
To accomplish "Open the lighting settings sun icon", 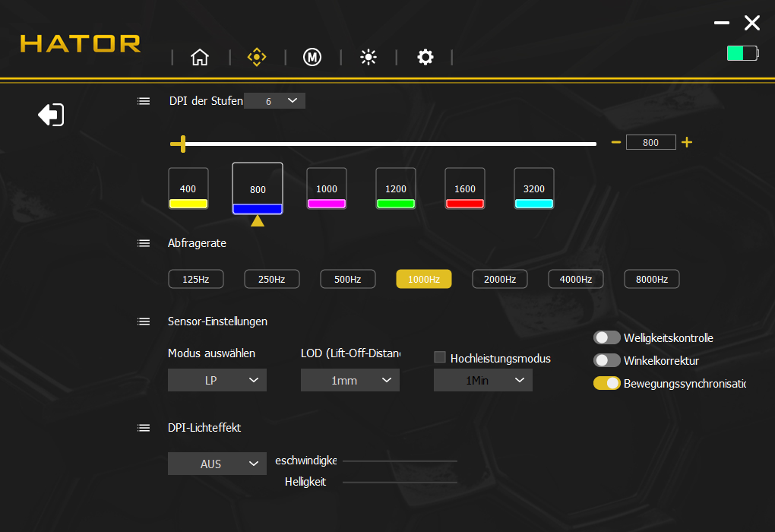I will [369, 57].
